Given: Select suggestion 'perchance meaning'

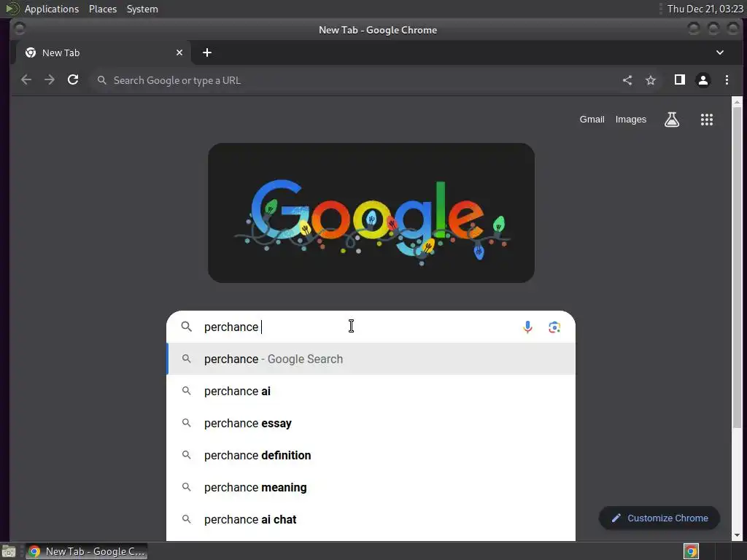Looking at the screenshot, I should (371, 488).
